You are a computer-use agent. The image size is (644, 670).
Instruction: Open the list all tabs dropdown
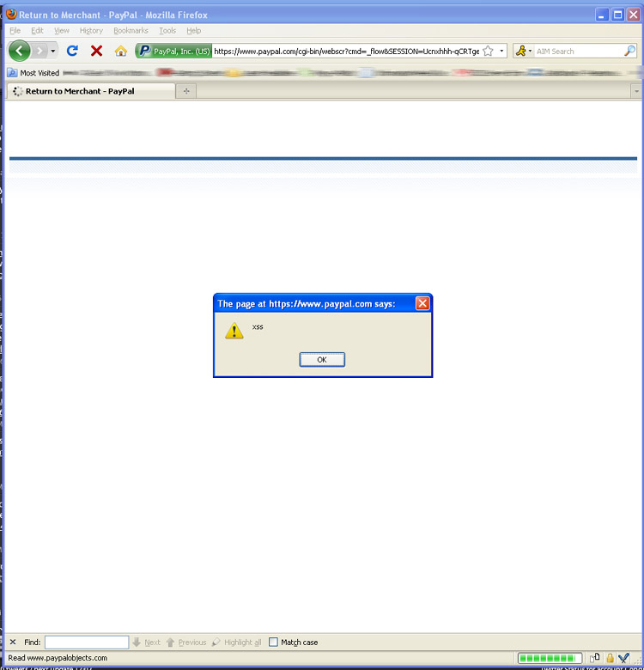636,91
